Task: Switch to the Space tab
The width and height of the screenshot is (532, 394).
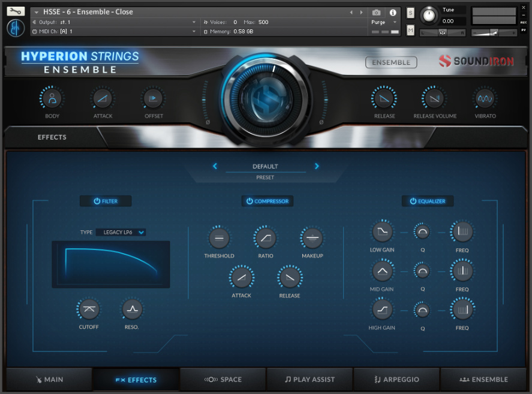Action: pos(223,380)
